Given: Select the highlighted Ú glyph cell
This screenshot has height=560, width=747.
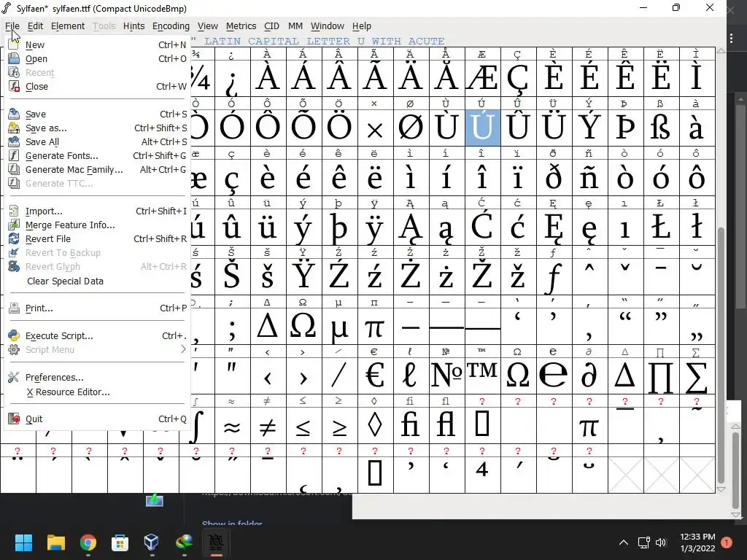Looking at the screenshot, I should [x=483, y=128].
